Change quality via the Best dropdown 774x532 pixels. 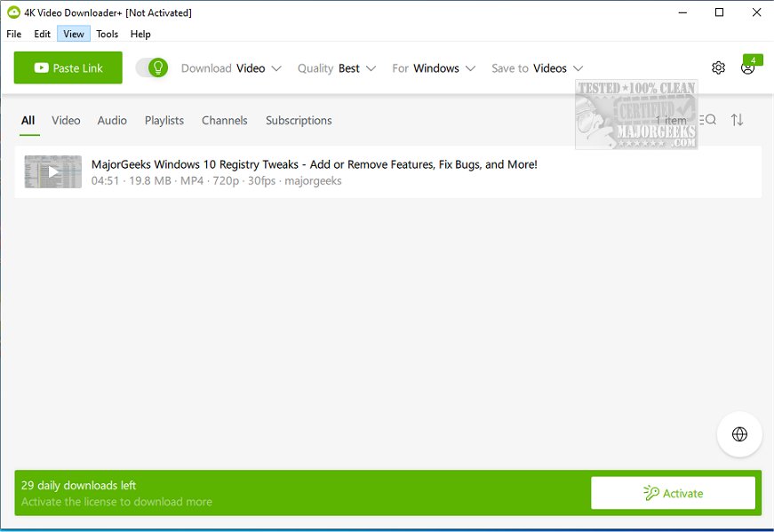338,67
